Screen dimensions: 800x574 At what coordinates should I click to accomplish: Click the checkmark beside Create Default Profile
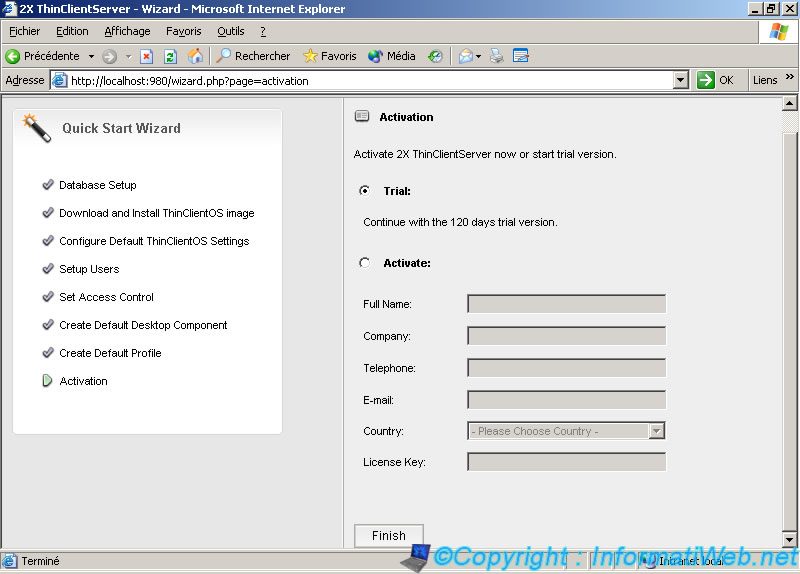[48, 353]
